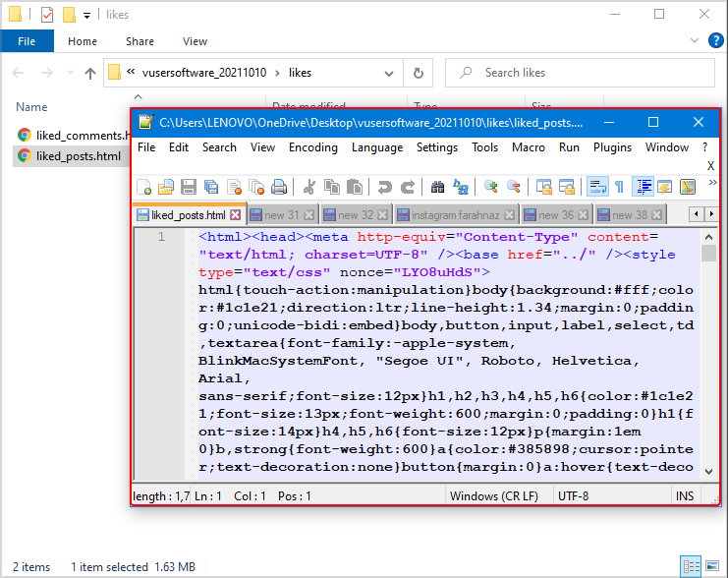Viewport: 728px width, 578px height.
Task: Switch to the new 32 tab
Action: pos(356,215)
